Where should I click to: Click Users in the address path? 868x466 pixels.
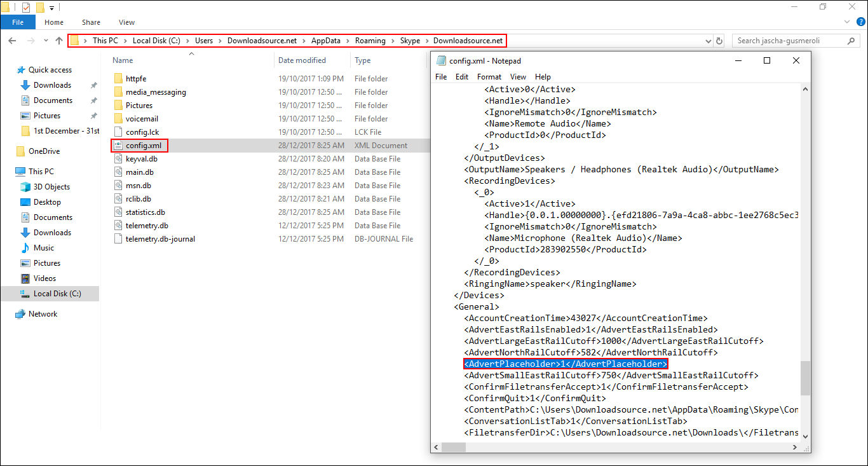pyautogui.click(x=204, y=41)
